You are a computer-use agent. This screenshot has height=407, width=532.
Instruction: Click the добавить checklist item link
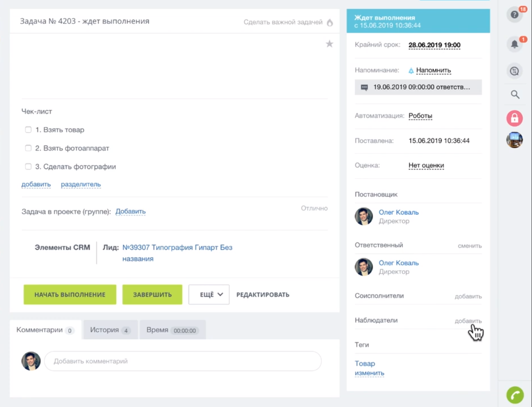click(36, 184)
